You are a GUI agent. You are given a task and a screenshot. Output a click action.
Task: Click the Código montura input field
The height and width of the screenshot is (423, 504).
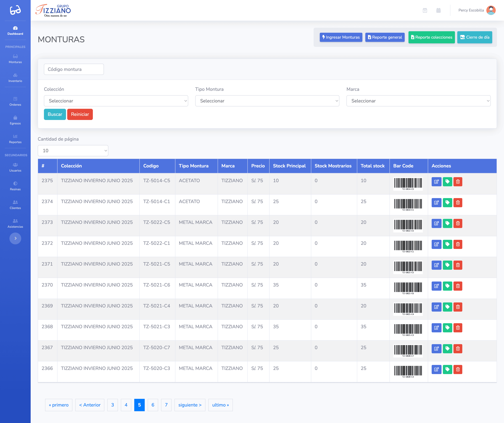click(x=74, y=69)
